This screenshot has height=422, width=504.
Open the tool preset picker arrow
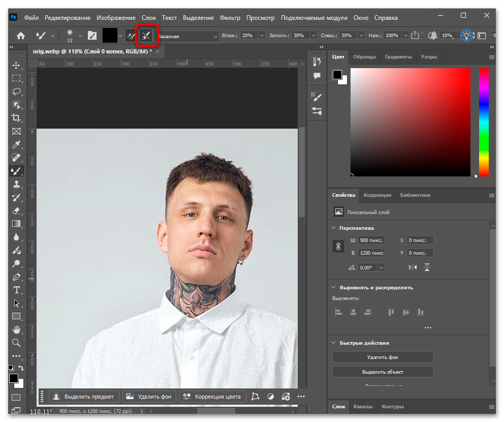pyautogui.click(x=52, y=36)
